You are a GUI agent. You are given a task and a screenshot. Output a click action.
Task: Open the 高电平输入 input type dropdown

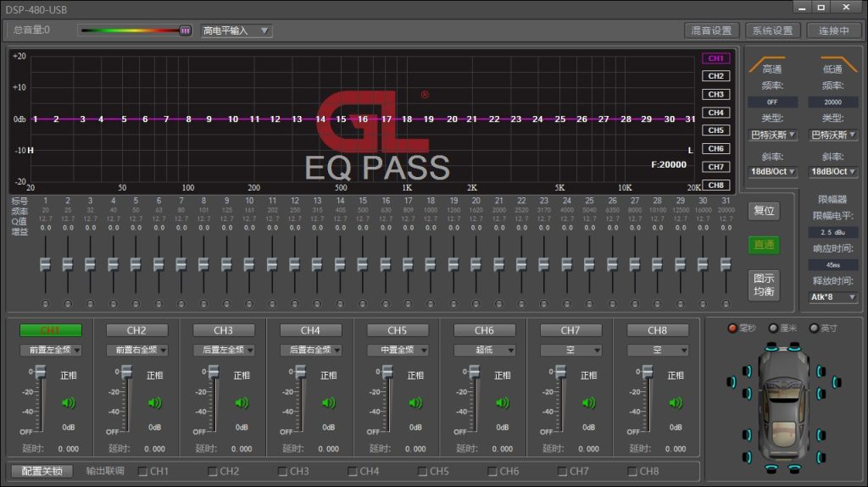(236, 30)
